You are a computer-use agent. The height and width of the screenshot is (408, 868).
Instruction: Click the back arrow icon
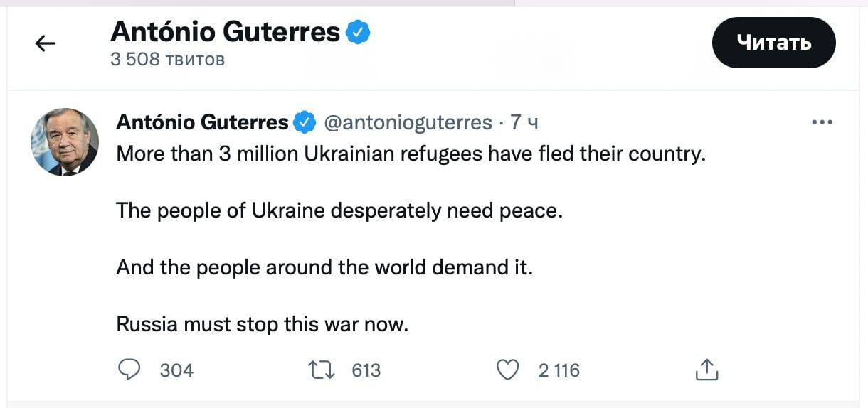click(x=45, y=44)
